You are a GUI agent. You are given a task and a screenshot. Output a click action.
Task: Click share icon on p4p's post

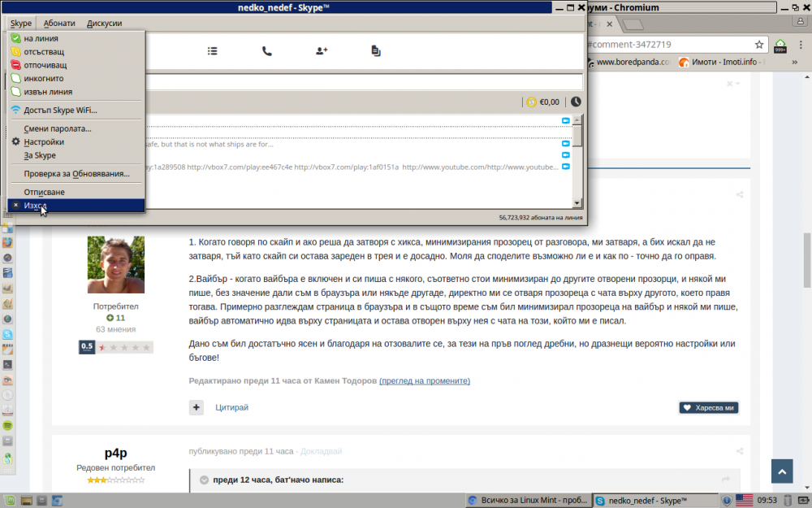(740, 451)
